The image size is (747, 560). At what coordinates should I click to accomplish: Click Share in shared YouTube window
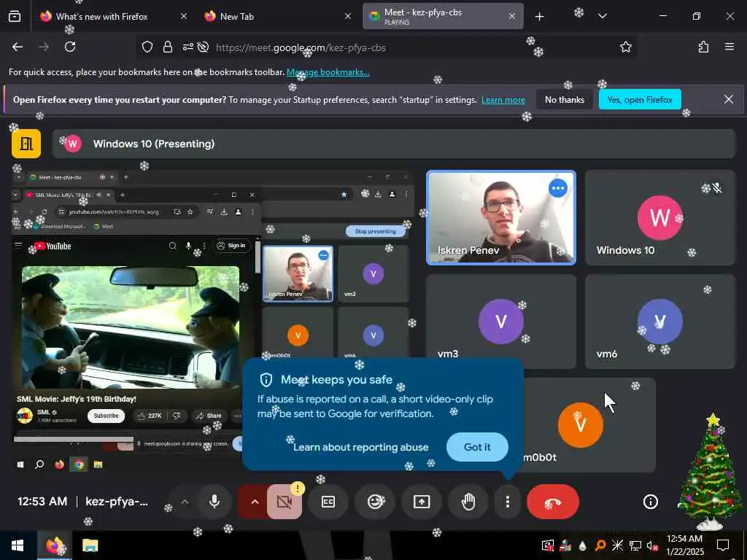point(209,416)
